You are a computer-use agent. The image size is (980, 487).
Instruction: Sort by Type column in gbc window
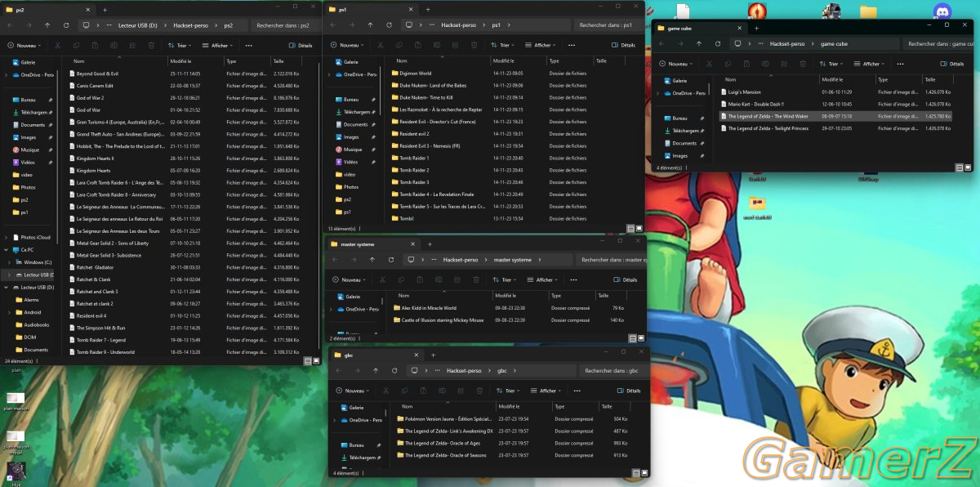[575, 406]
